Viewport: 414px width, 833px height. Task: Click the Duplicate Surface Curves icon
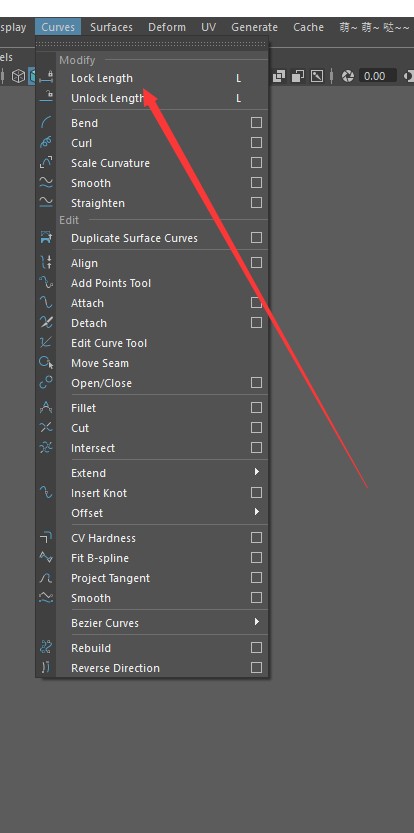coord(46,238)
